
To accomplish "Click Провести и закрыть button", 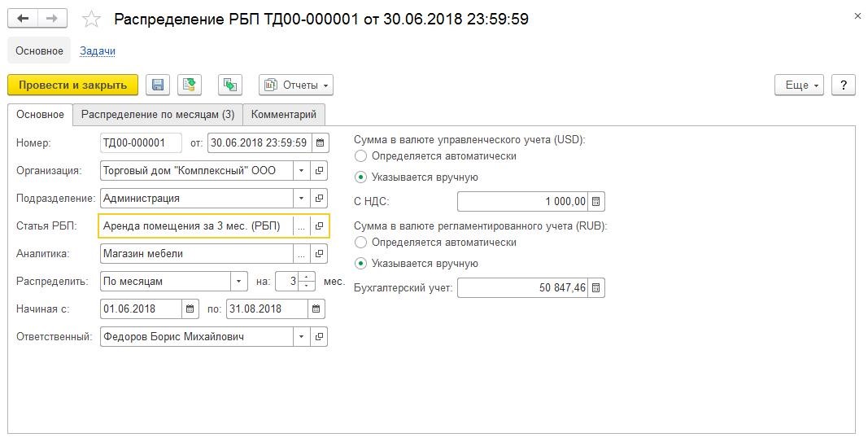I will (x=72, y=85).
